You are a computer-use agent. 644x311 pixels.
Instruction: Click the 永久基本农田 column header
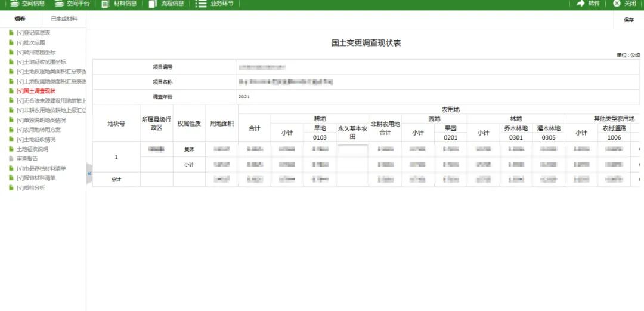pos(352,133)
